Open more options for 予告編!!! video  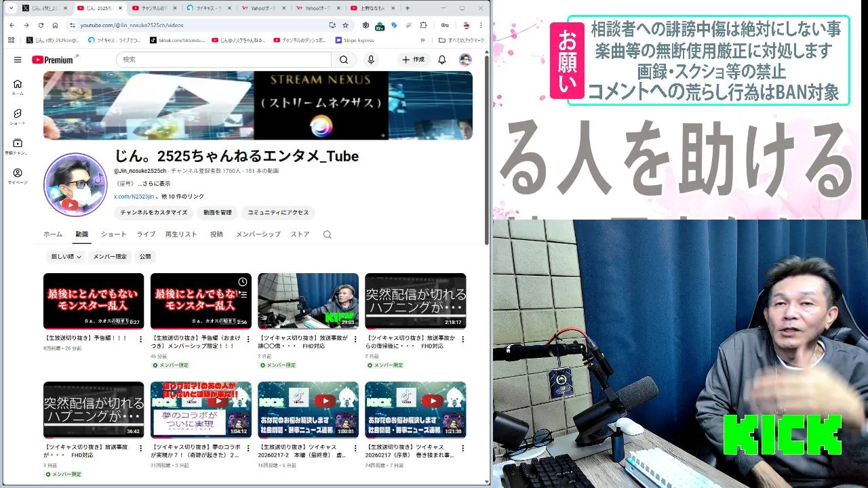click(x=140, y=339)
